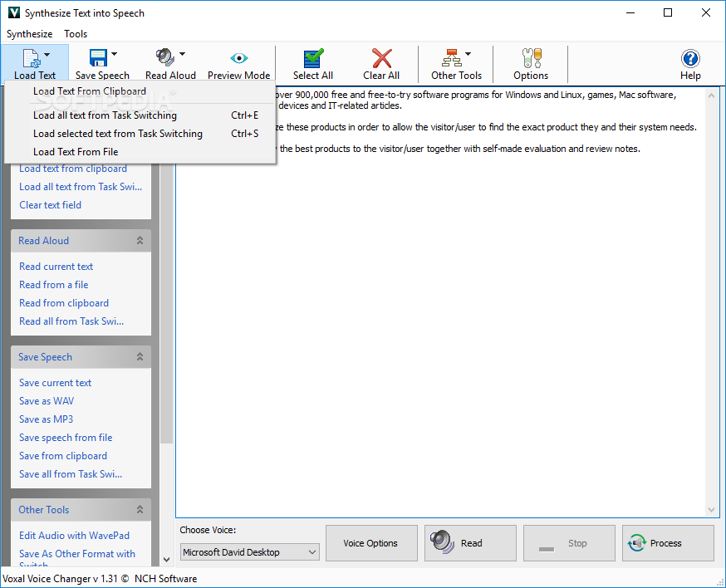Click the sidebar vertical scrollbar thumb

(166, 303)
